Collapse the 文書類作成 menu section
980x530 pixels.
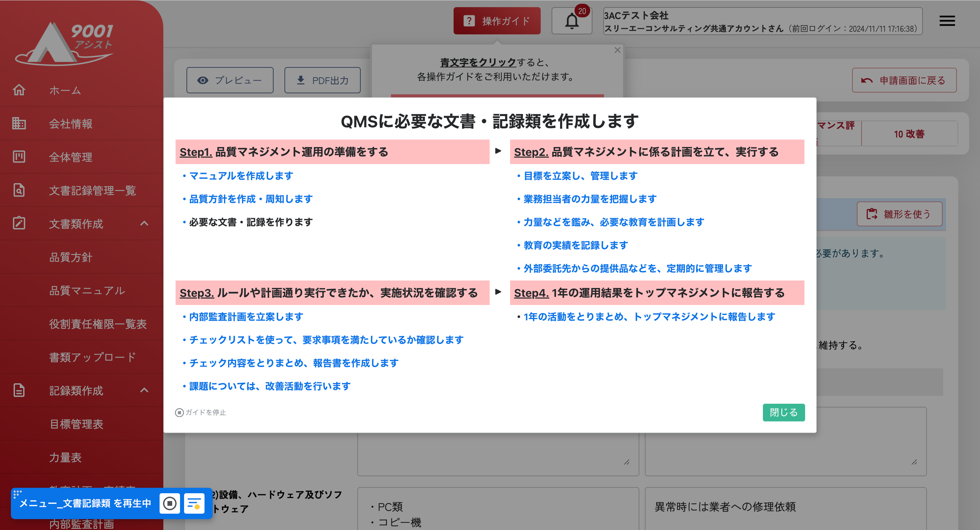click(x=144, y=223)
